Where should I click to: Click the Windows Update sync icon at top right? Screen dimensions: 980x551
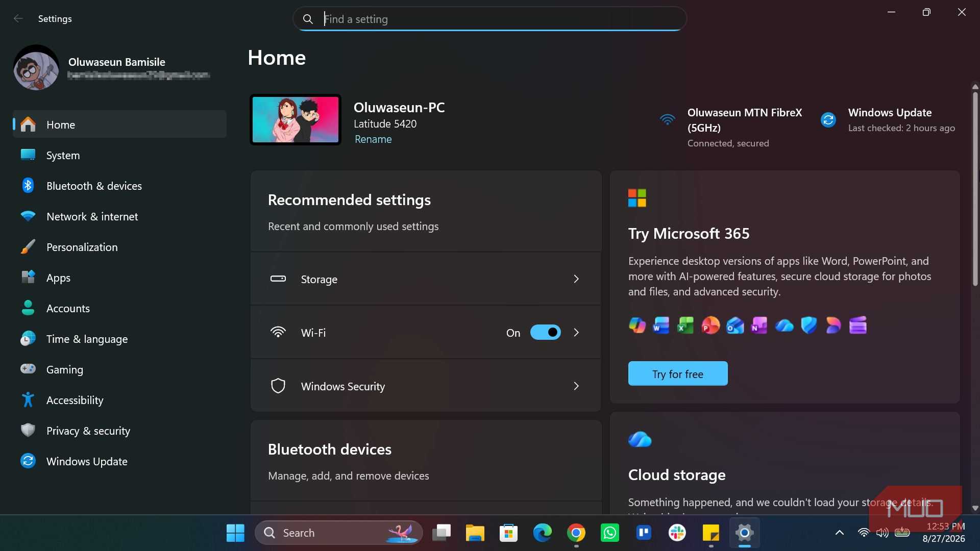tap(828, 120)
